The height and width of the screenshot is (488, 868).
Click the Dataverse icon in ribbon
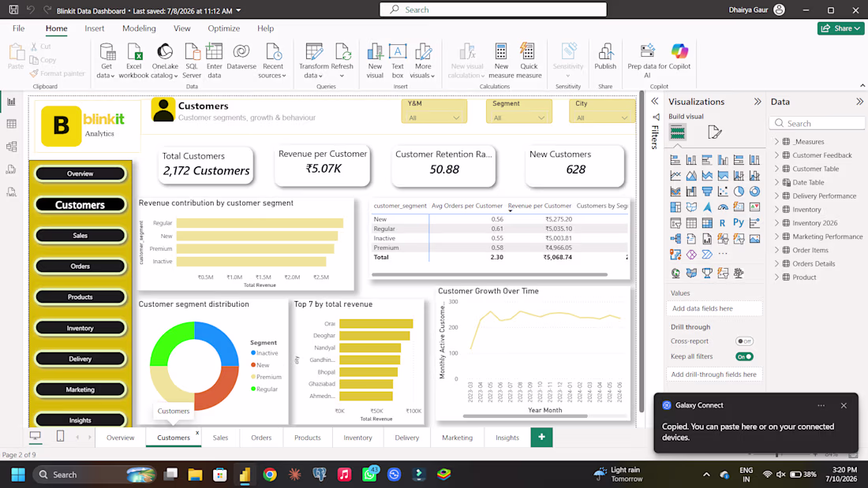(x=241, y=57)
